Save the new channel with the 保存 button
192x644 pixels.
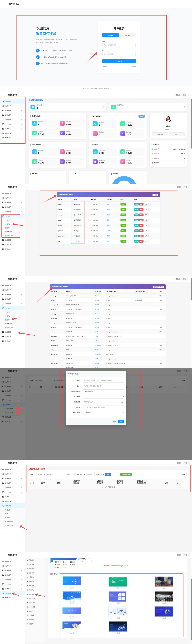pyautogui.click(x=121, y=422)
